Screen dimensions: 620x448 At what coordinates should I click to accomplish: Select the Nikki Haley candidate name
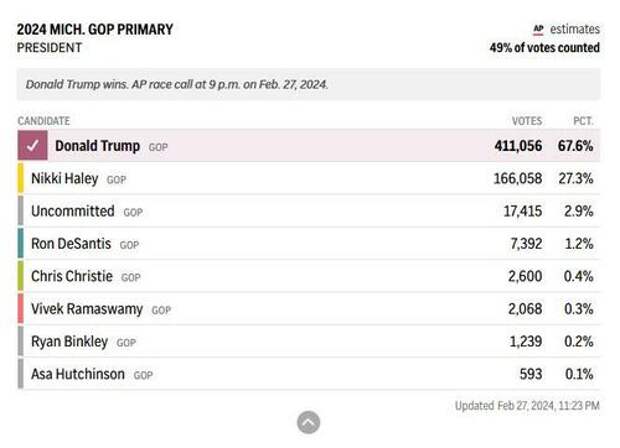click(x=65, y=179)
